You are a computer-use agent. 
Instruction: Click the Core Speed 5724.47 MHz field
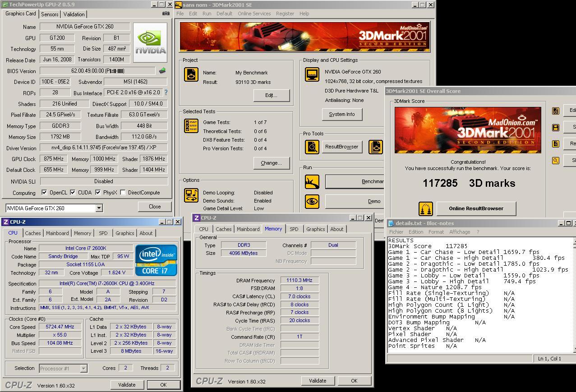(60, 327)
